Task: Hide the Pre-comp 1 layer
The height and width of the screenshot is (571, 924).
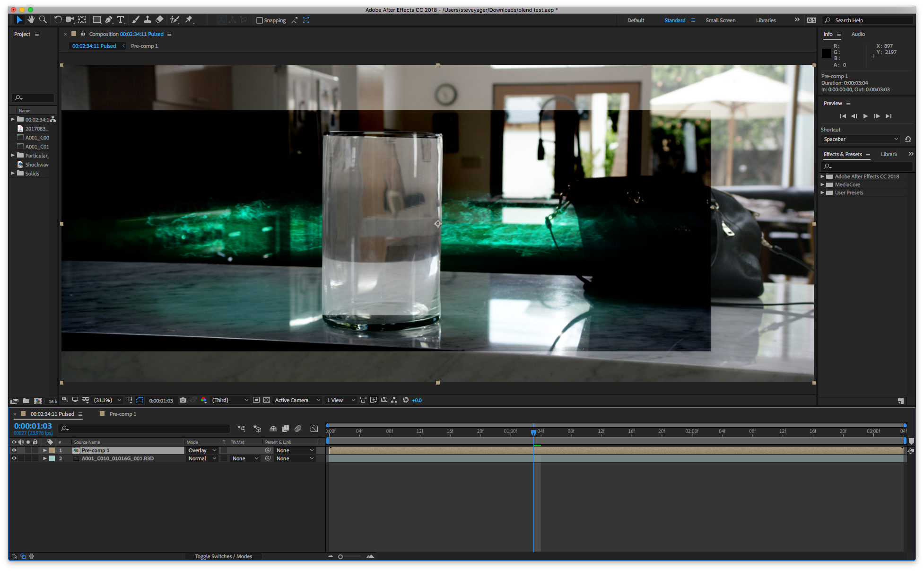Action: 14,450
